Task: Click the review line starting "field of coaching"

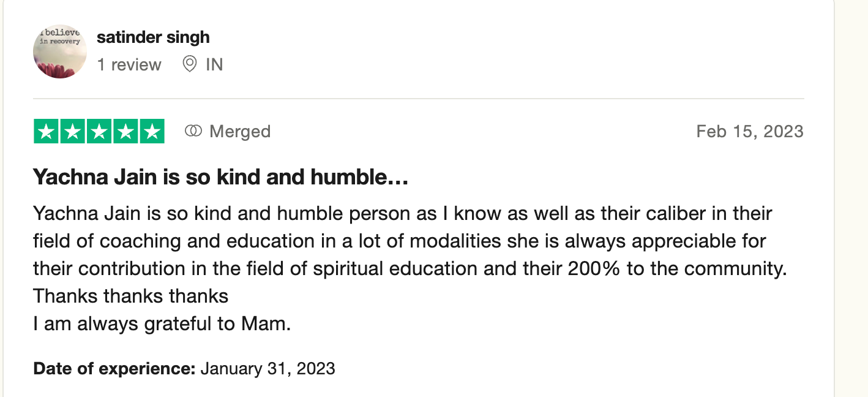Action: pos(399,241)
